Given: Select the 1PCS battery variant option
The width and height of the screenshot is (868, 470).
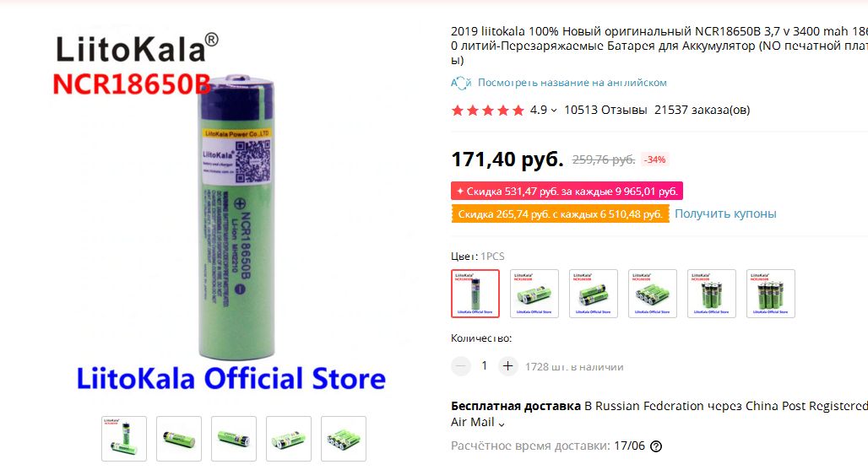Looking at the screenshot, I should click(x=475, y=294).
